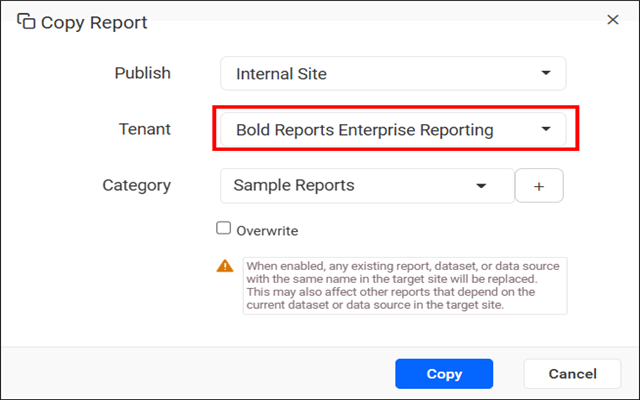The width and height of the screenshot is (640, 400).
Task: Open the Publish dropdown showing Internal Site
Action: coord(393,73)
